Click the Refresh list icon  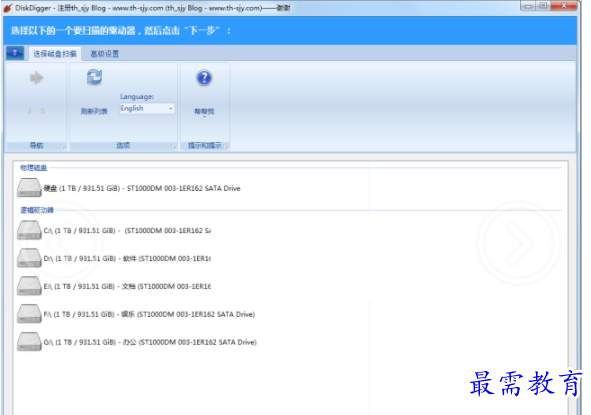click(94, 77)
